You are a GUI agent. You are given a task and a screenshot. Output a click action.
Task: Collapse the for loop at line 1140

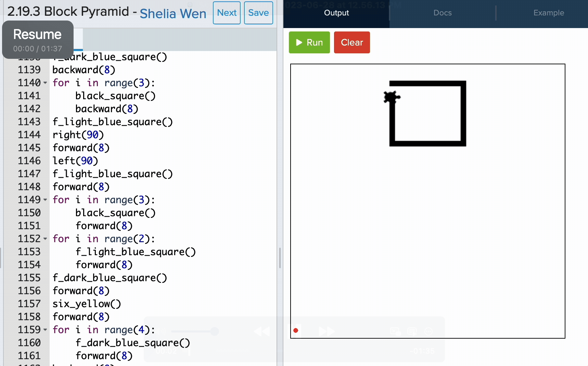coord(45,83)
